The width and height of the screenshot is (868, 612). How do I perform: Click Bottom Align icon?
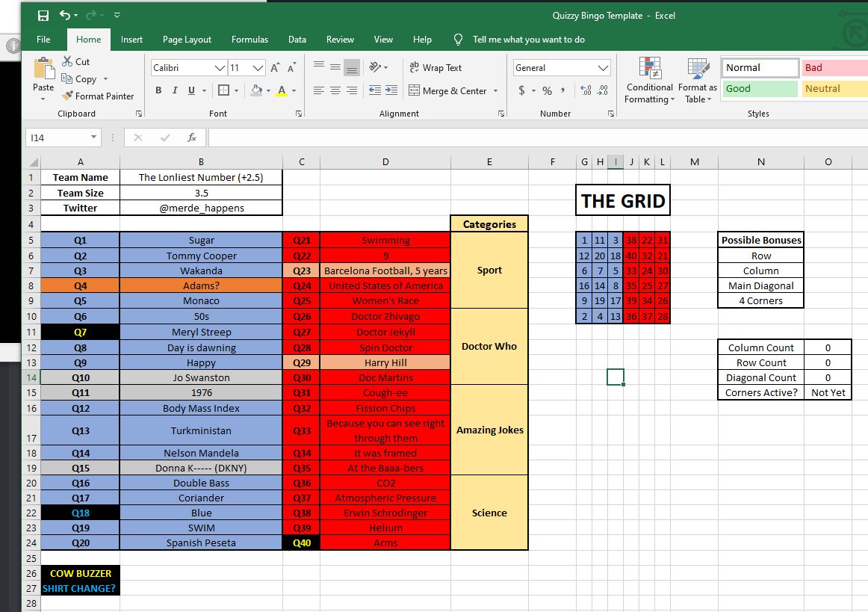tap(352, 67)
